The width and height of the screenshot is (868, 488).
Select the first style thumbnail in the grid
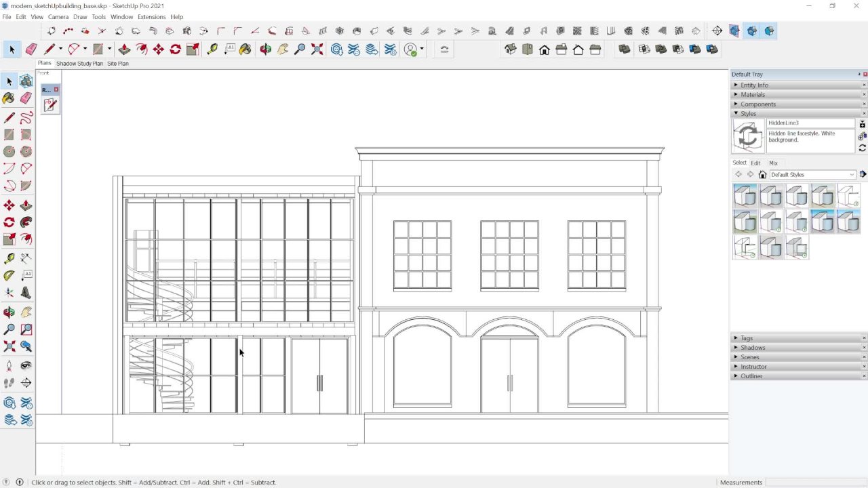click(x=745, y=196)
